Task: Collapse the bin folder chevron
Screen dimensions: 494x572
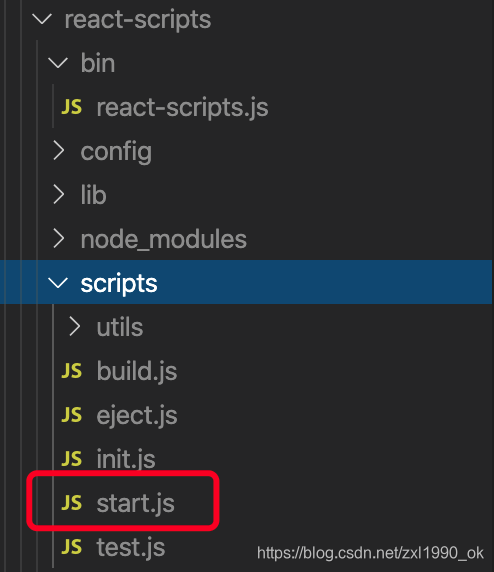Action: point(58,63)
